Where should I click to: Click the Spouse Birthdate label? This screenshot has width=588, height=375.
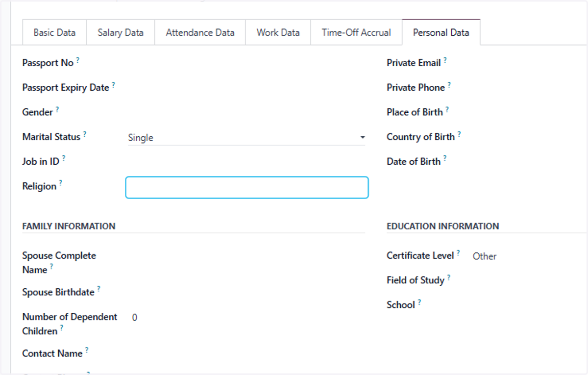[x=58, y=292]
